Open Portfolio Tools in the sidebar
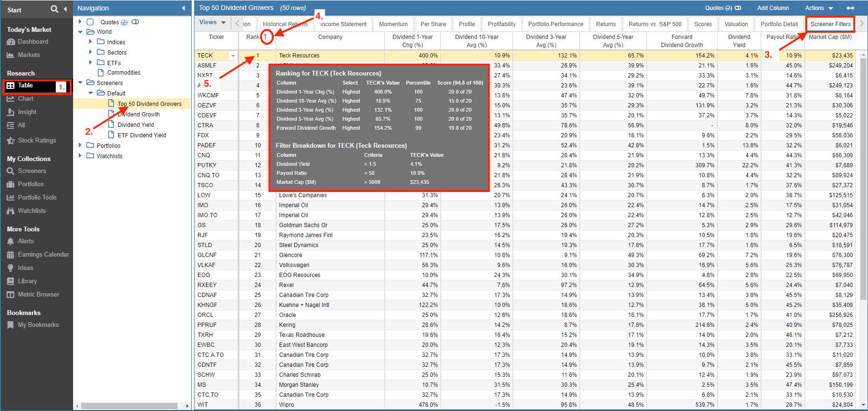868x411 pixels. click(x=37, y=198)
